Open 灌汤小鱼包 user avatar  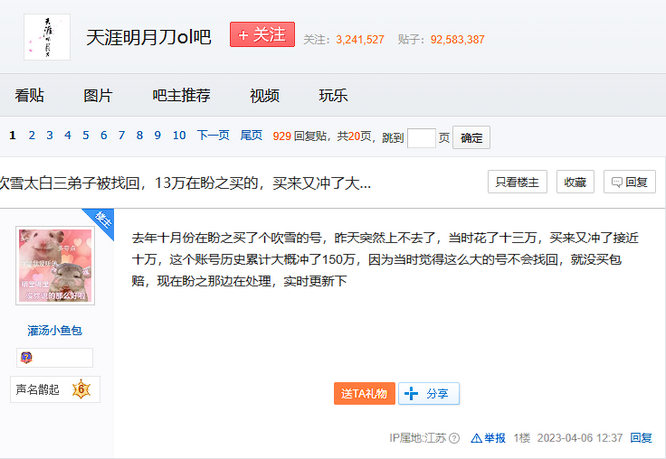pyautogui.click(x=54, y=267)
